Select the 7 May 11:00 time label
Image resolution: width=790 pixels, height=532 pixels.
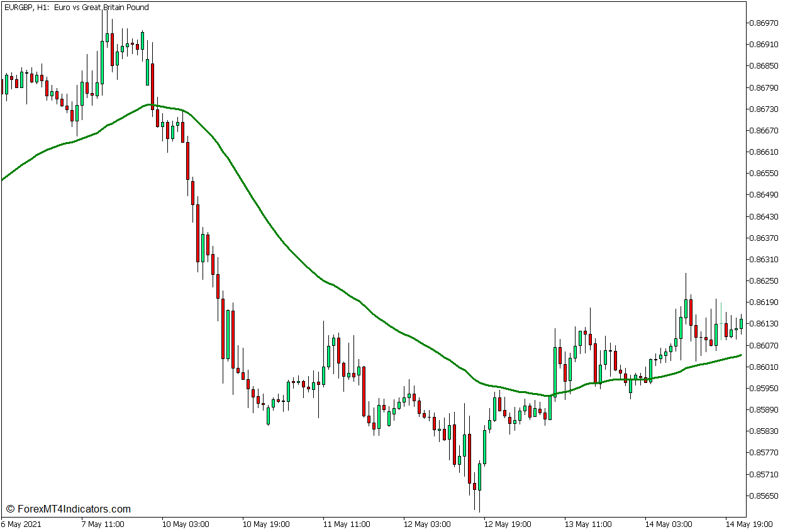[103, 524]
